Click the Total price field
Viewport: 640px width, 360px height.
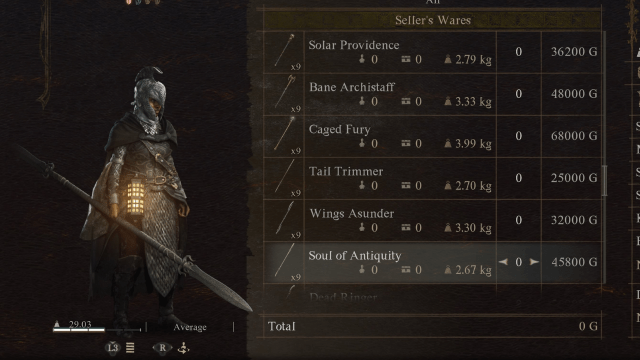(433, 326)
